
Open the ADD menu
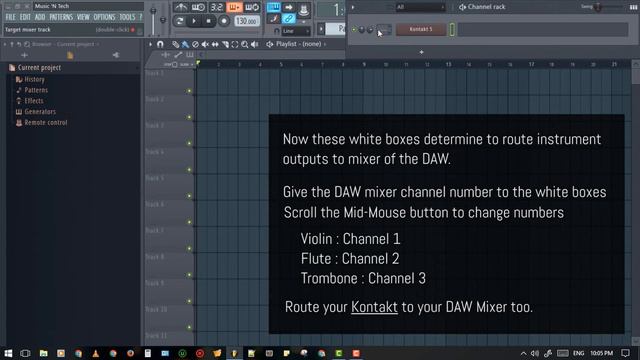click(x=40, y=17)
